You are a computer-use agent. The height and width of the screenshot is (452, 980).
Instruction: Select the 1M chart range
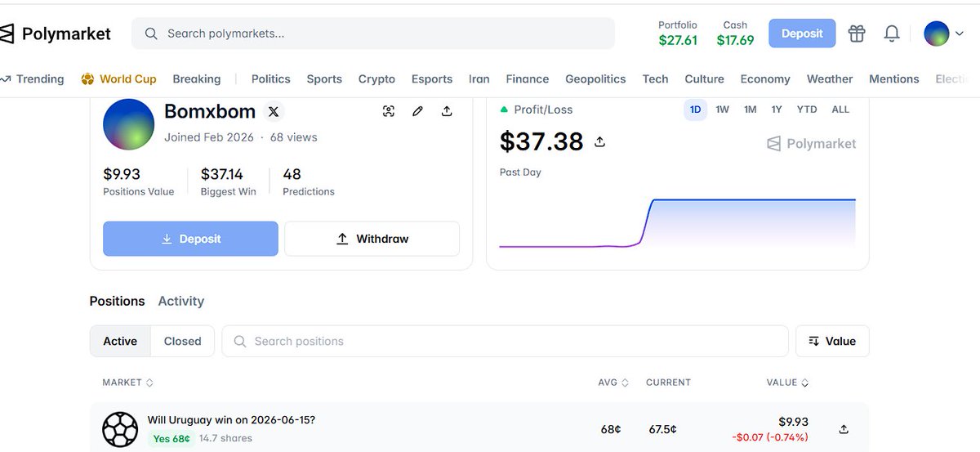tap(750, 110)
